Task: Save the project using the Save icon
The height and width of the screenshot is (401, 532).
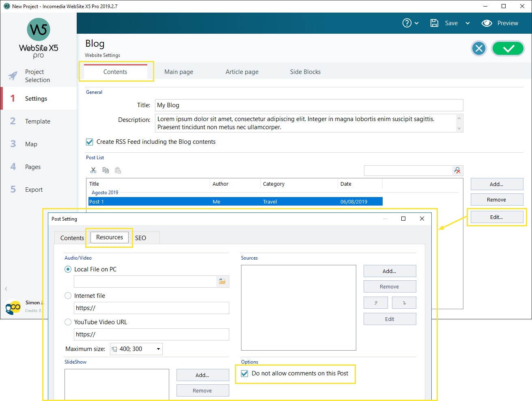Action: point(433,23)
